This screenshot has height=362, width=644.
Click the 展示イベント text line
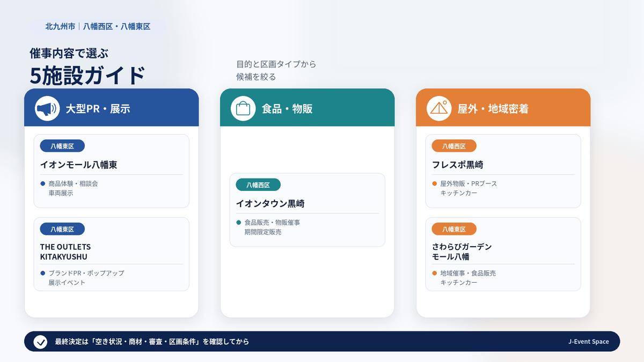(x=67, y=283)
